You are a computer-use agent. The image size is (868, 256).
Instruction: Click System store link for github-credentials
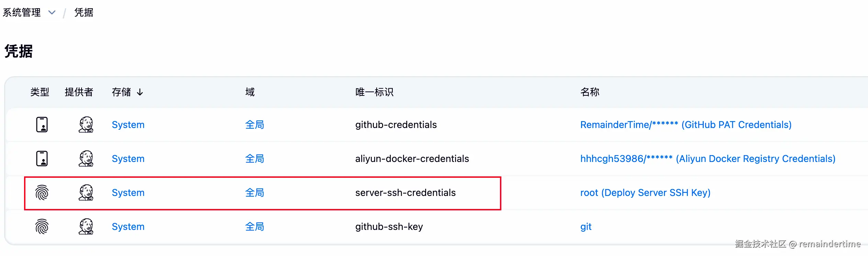tap(128, 125)
